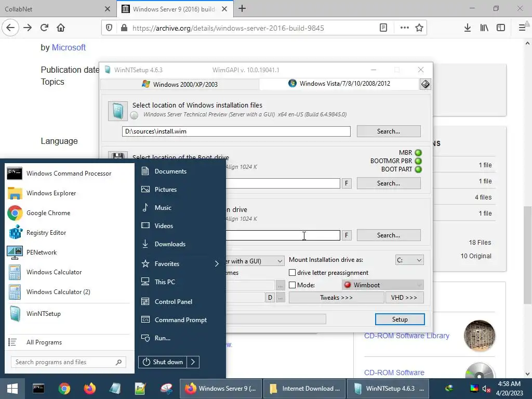This screenshot has height=399, width=532.
Task: Switch to the CollabNet browser tab
Action: coord(58,9)
